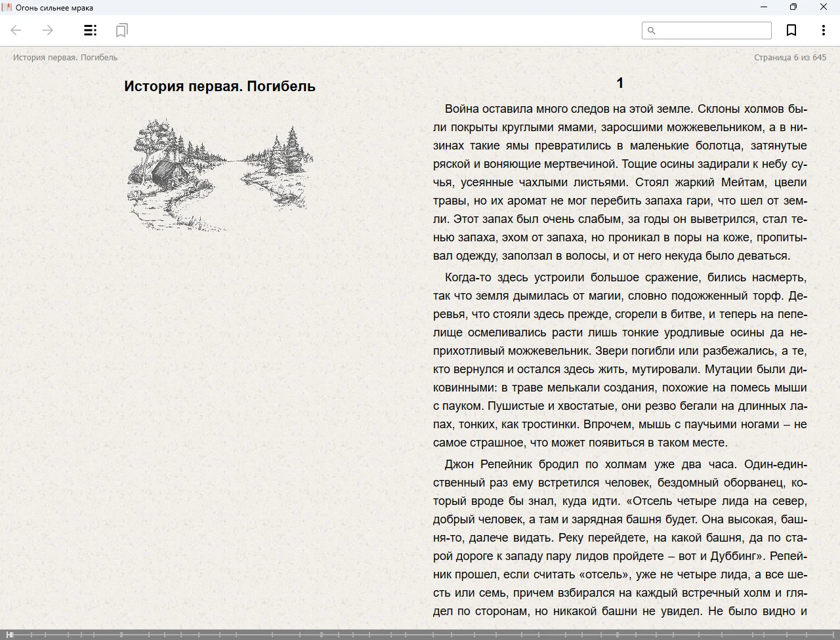Focus the book search field
The width and height of the screenshot is (840, 640).
click(713, 30)
